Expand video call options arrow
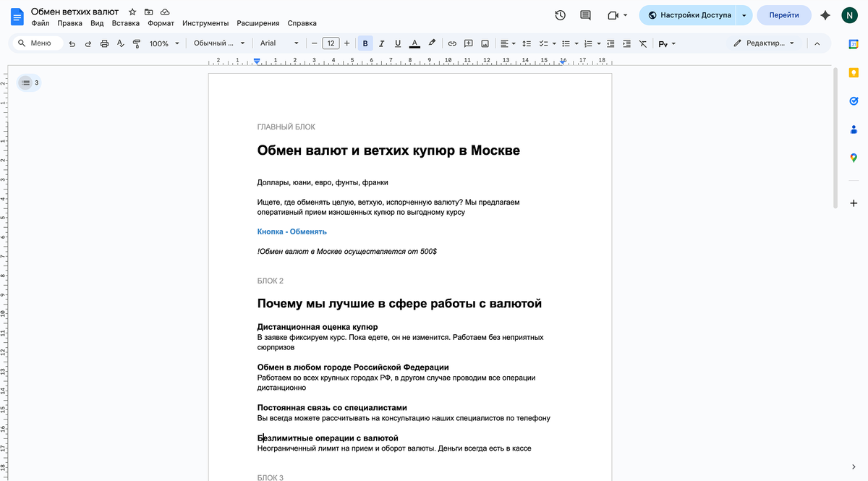The height and width of the screenshot is (481, 868). click(x=626, y=15)
